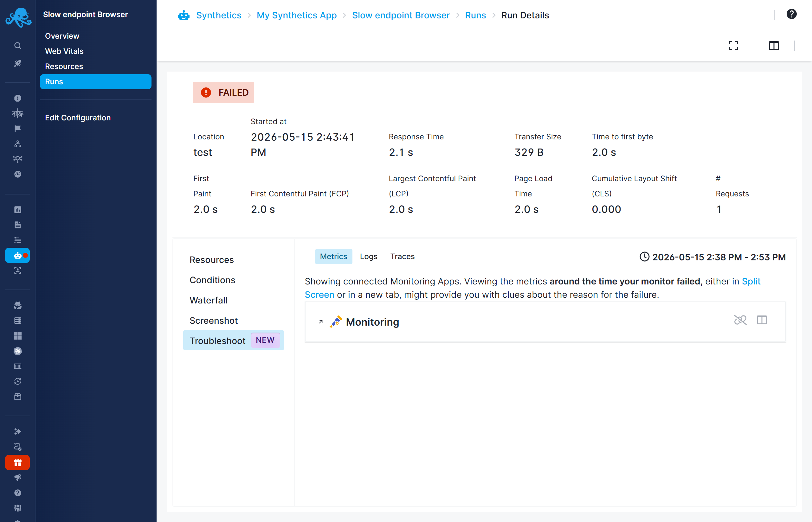
Task: Click the Transfer Size value 329 B
Action: click(529, 153)
